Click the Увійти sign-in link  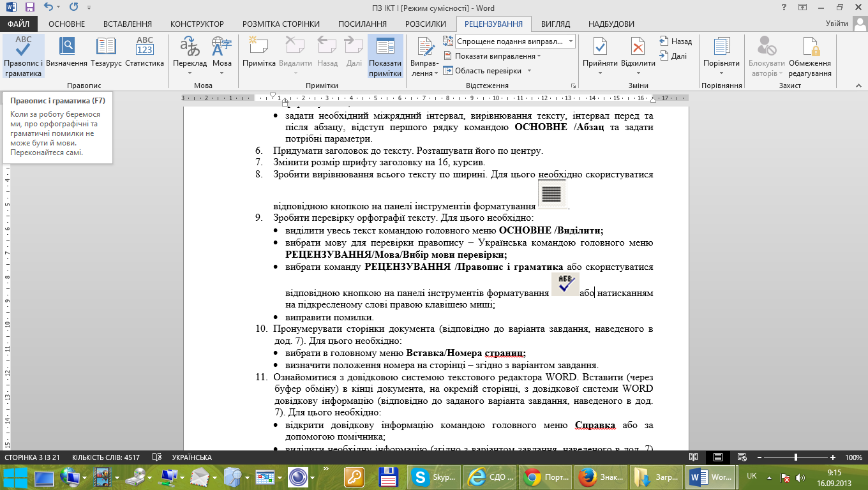837,24
